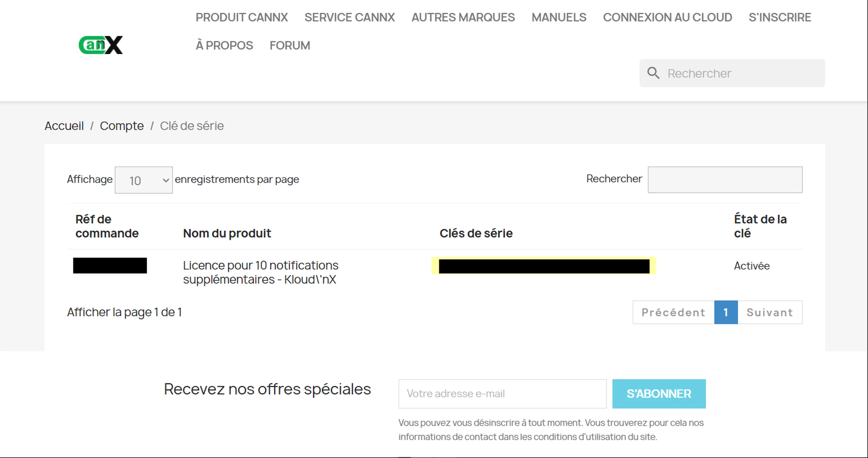Click the CanX logo
Screen dimensions: 868x458
click(101, 45)
